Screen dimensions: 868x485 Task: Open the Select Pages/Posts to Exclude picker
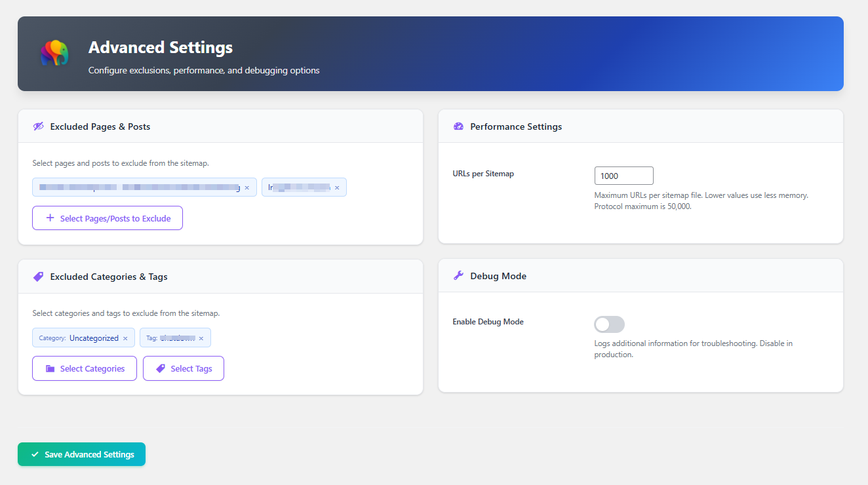107,217
